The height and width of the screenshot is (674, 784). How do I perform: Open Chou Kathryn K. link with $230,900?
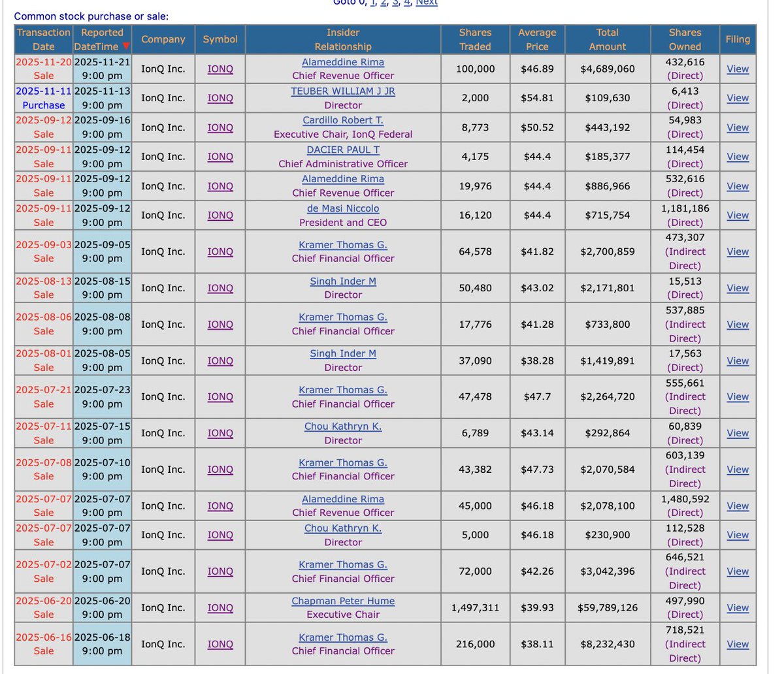[x=343, y=528]
